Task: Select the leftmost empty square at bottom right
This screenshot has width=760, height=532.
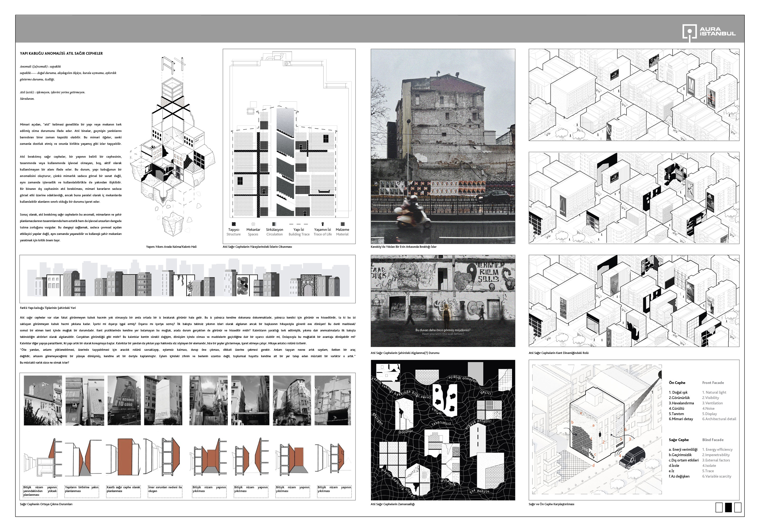Action: pyautogui.click(x=719, y=507)
